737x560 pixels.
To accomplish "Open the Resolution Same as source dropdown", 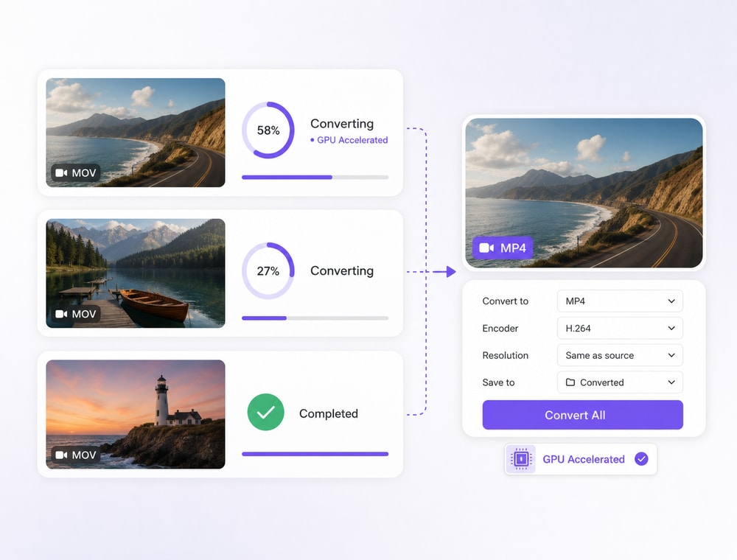I will click(620, 356).
